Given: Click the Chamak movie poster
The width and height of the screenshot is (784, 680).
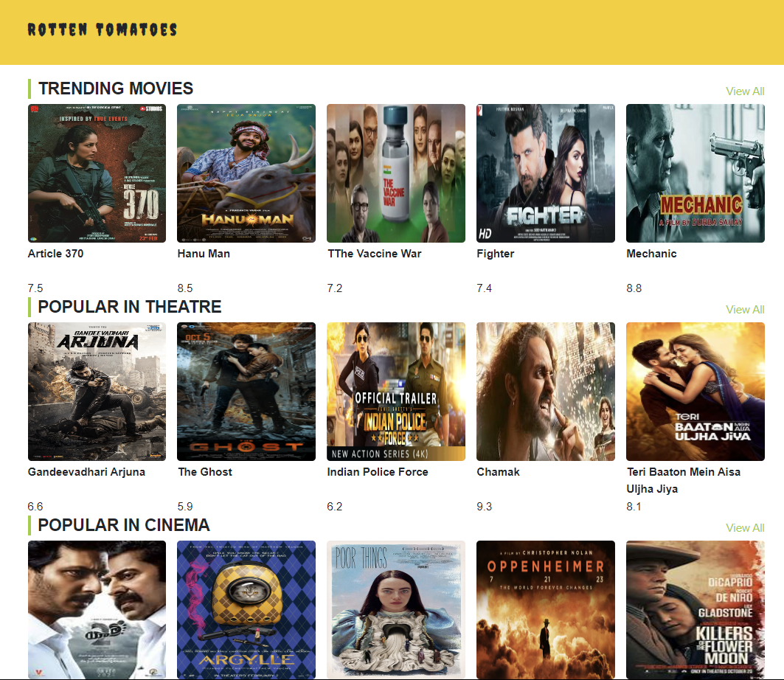Looking at the screenshot, I should [x=546, y=392].
